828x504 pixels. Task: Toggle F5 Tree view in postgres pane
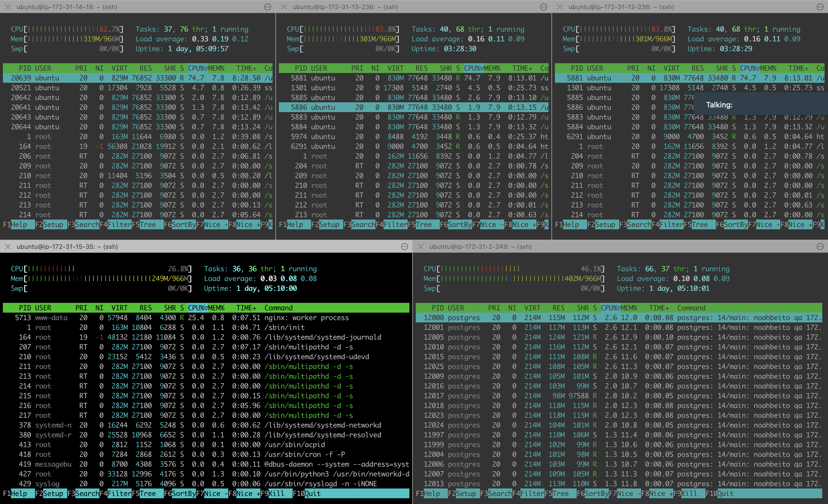tap(561, 494)
